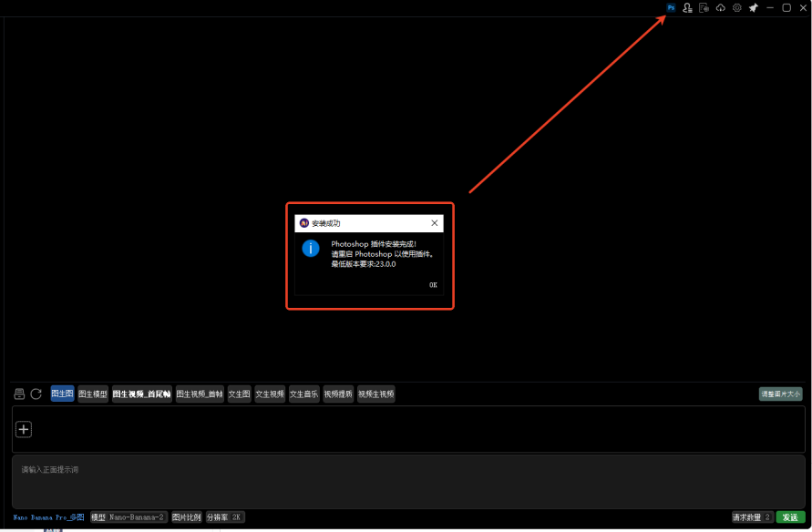Click the blue info icon in the dialog
Viewport: 812px width, 532px height.
(x=311, y=249)
